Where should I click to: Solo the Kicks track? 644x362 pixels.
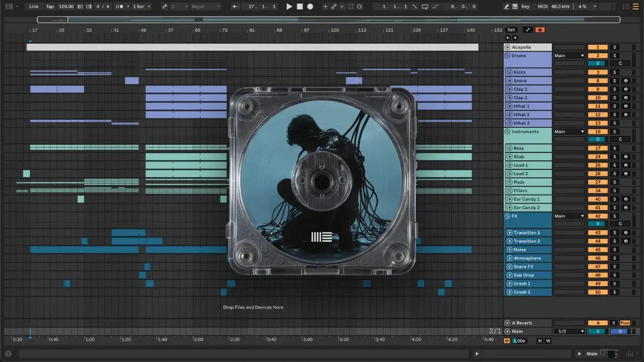[x=614, y=72]
